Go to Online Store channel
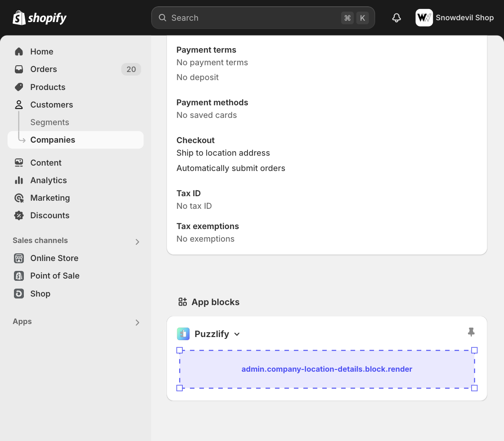The width and height of the screenshot is (504, 441). [54, 258]
